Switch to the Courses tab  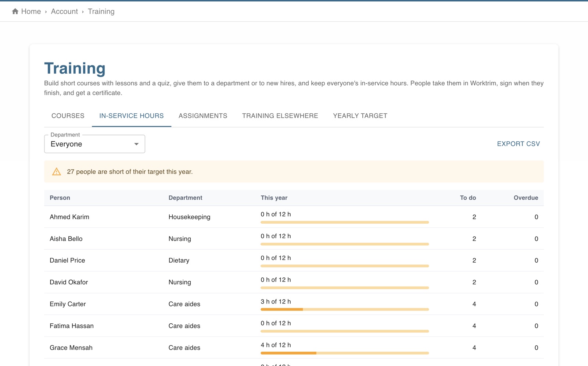click(x=68, y=116)
